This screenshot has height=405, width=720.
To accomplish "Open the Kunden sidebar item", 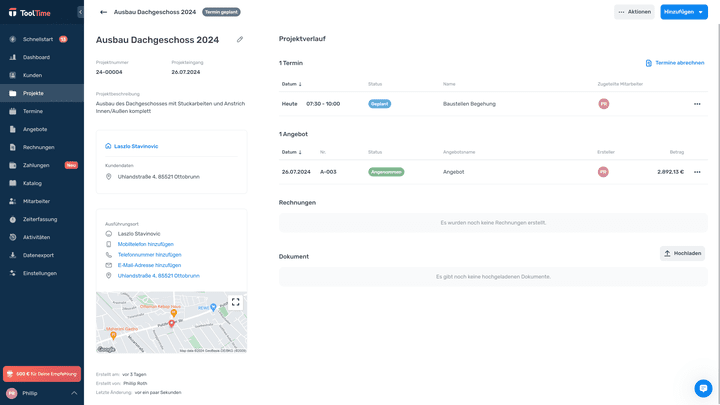I will coord(42,75).
